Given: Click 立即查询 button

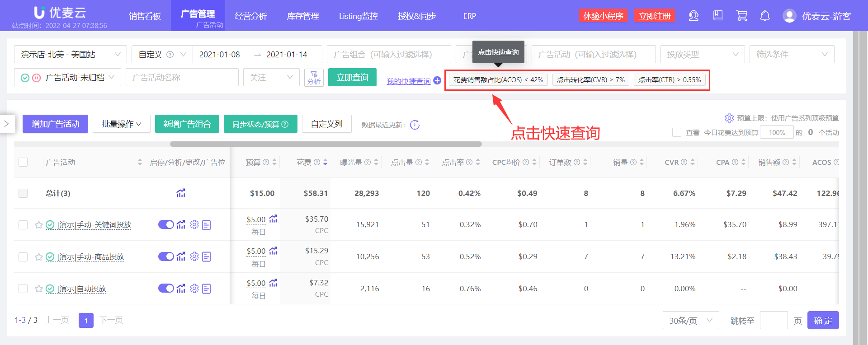Looking at the screenshot, I should (353, 77).
